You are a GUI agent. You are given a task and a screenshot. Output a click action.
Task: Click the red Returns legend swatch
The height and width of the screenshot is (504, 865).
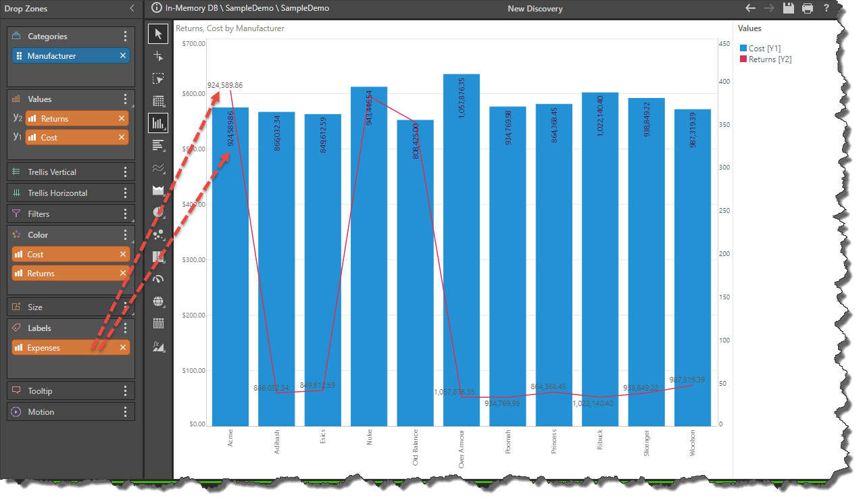click(743, 59)
